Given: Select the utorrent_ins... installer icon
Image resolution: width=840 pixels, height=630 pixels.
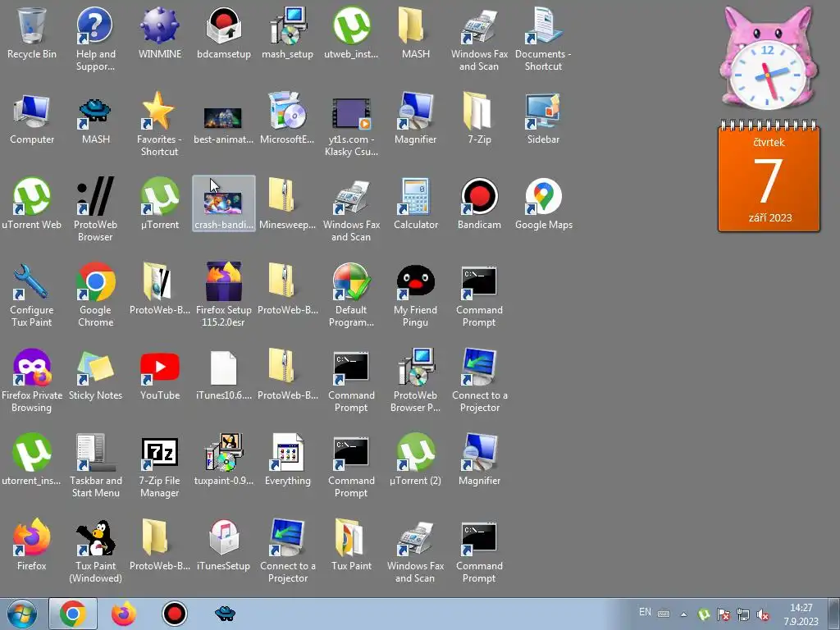Looking at the screenshot, I should (x=32, y=459).
